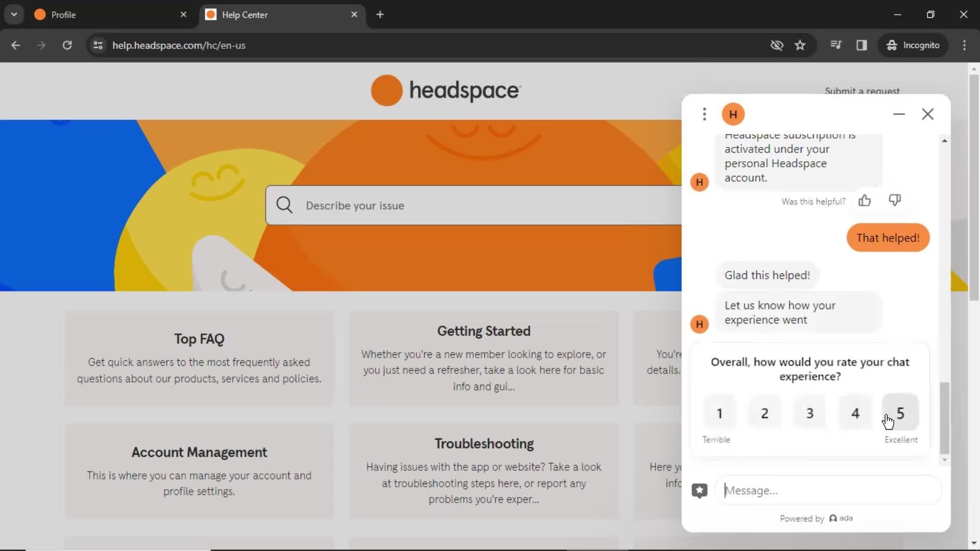This screenshot has width=980, height=551.
Task: Open a new browser tab
Action: 380,15
